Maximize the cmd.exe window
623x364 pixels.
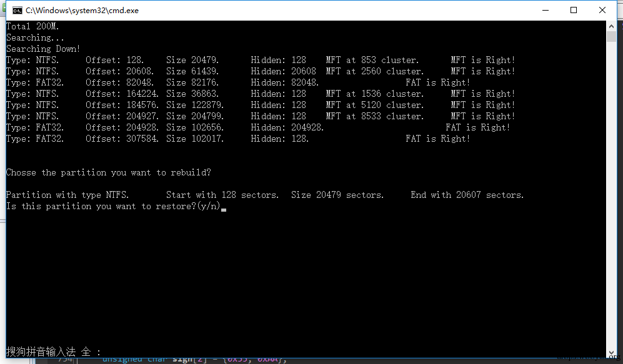point(574,11)
